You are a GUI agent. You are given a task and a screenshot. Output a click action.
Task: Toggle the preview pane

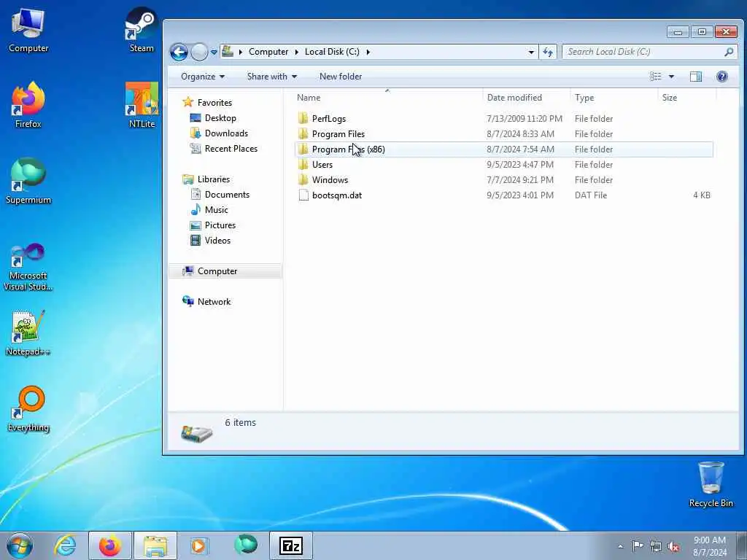point(695,77)
